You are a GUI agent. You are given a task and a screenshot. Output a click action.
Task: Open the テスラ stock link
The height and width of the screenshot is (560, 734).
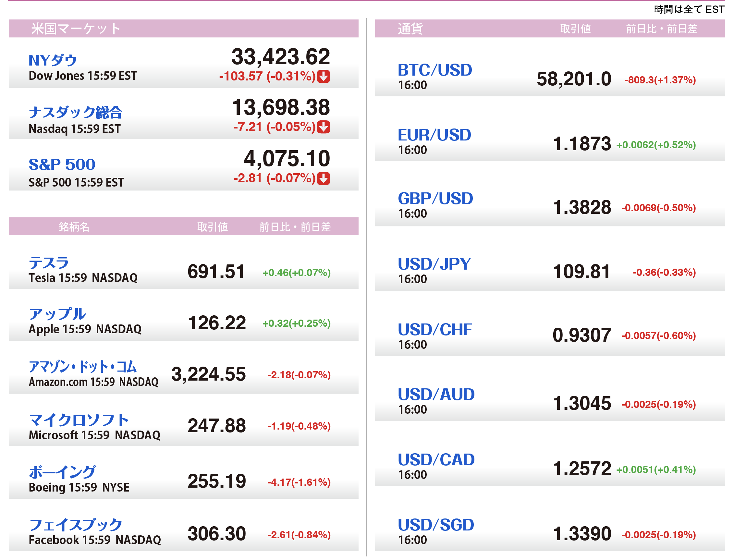pos(49,263)
